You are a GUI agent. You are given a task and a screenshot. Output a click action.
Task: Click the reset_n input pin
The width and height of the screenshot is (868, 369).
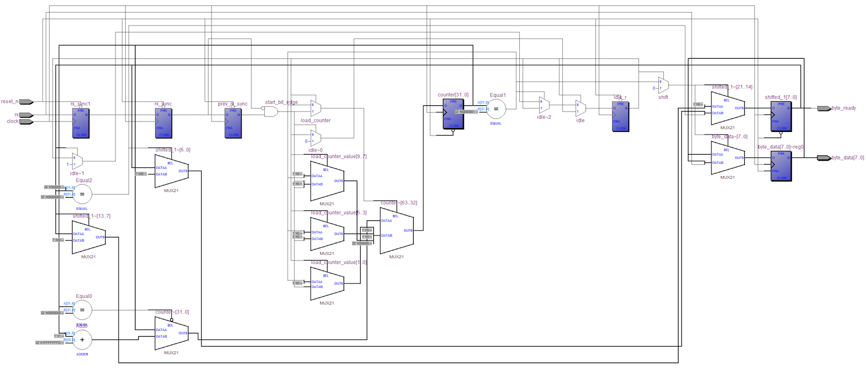(x=26, y=102)
